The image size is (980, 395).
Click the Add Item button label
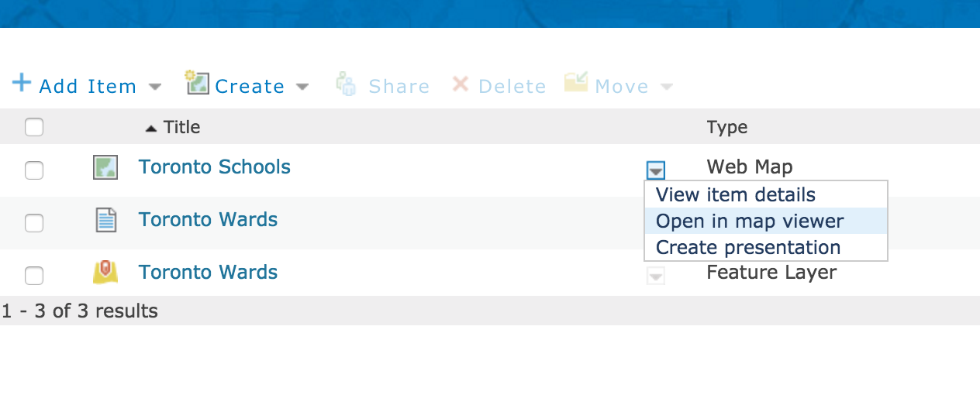pyautogui.click(x=88, y=86)
